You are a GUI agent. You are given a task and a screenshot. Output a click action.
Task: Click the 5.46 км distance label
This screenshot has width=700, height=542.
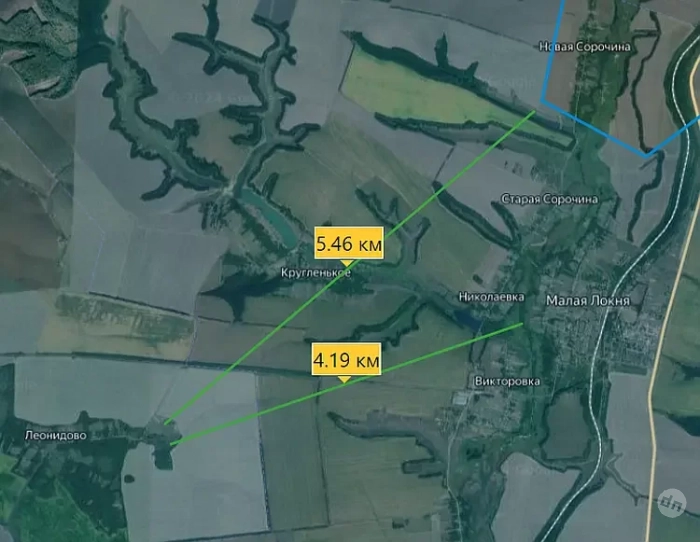pos(349,243)
